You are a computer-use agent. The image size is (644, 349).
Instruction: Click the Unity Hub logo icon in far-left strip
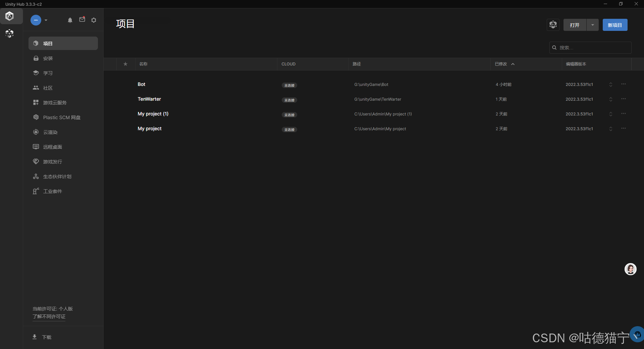(10, 16)
